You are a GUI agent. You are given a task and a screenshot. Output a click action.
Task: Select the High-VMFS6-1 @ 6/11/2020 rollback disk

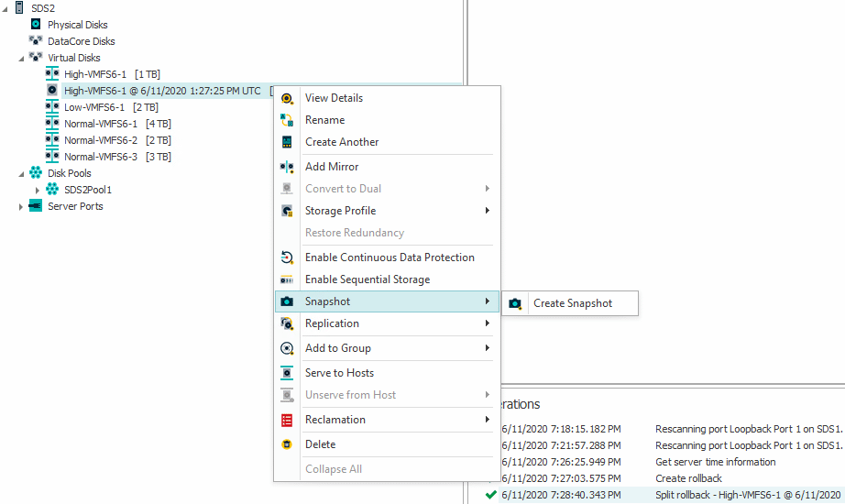[x=162, y=91]
